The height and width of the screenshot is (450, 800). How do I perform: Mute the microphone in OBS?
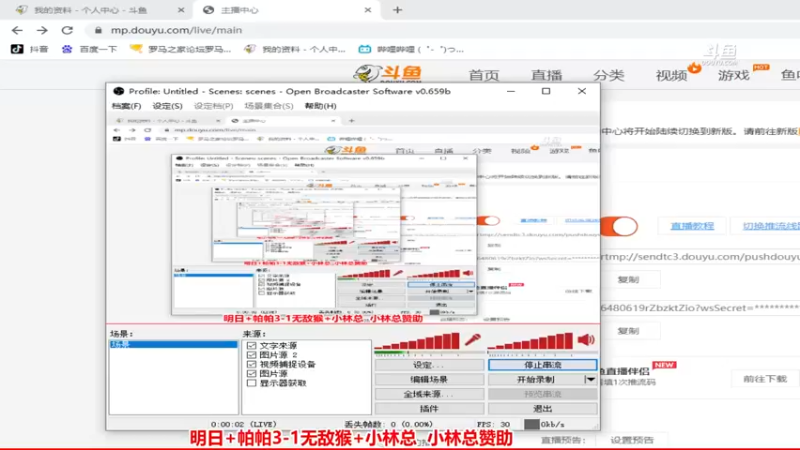(x=472, y=340)
